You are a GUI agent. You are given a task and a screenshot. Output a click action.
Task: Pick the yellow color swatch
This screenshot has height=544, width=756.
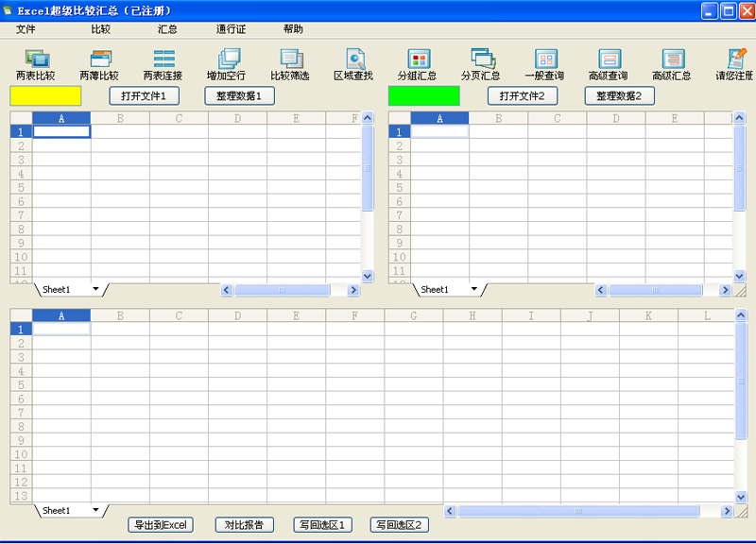pos(45,96)
